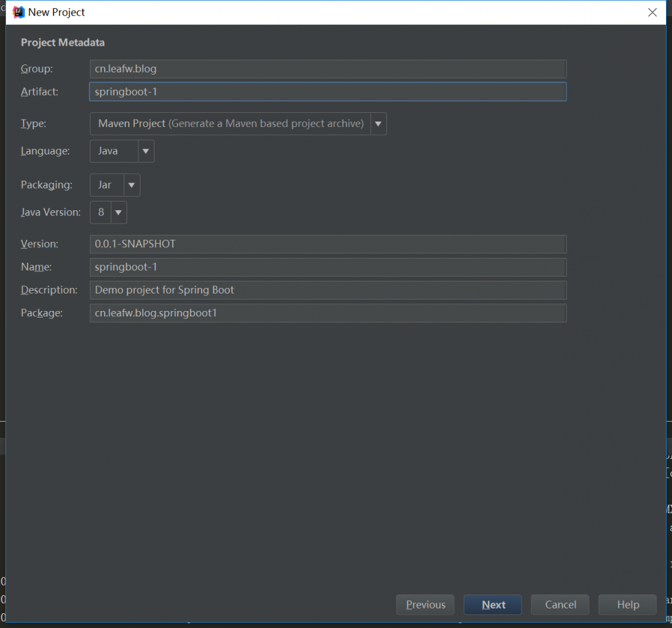Close the New Project dialog
The width and height of the screenshot is (672, 628).
(x=652, y=12)
